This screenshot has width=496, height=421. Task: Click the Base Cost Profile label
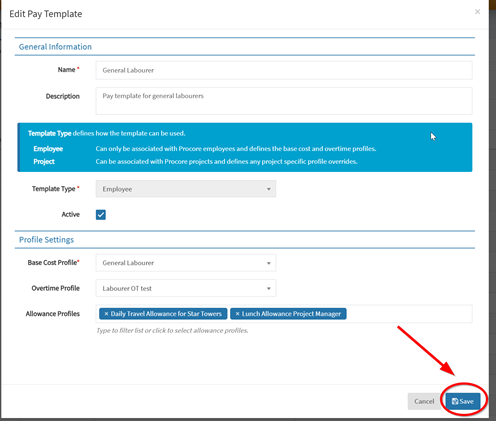click(x=53, y=263)
